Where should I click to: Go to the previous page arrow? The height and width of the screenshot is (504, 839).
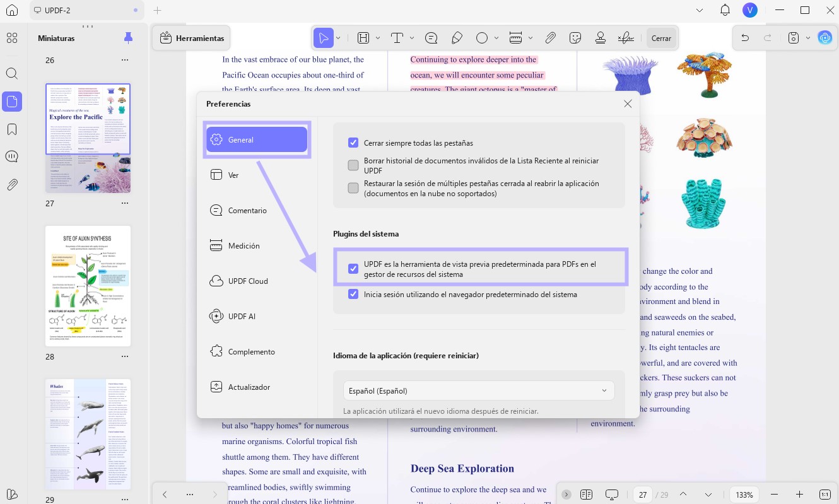click(684, 494)
